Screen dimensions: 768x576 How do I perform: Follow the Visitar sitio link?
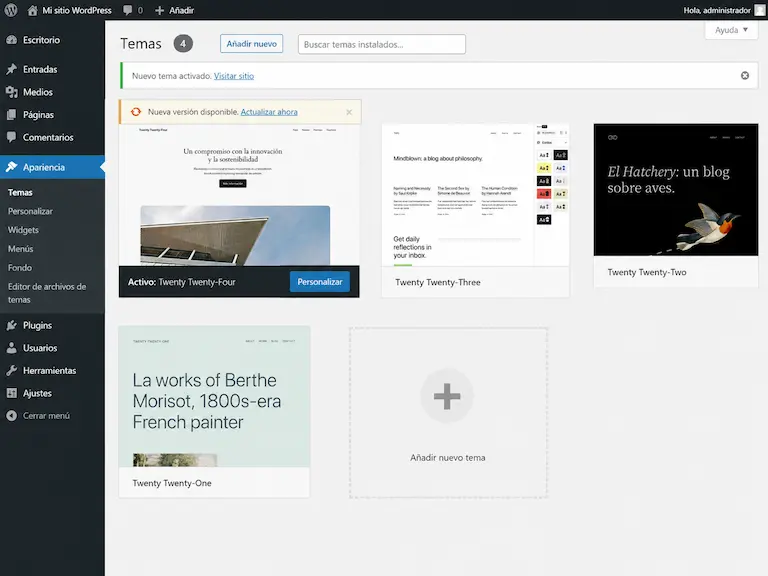click(234, 76)
